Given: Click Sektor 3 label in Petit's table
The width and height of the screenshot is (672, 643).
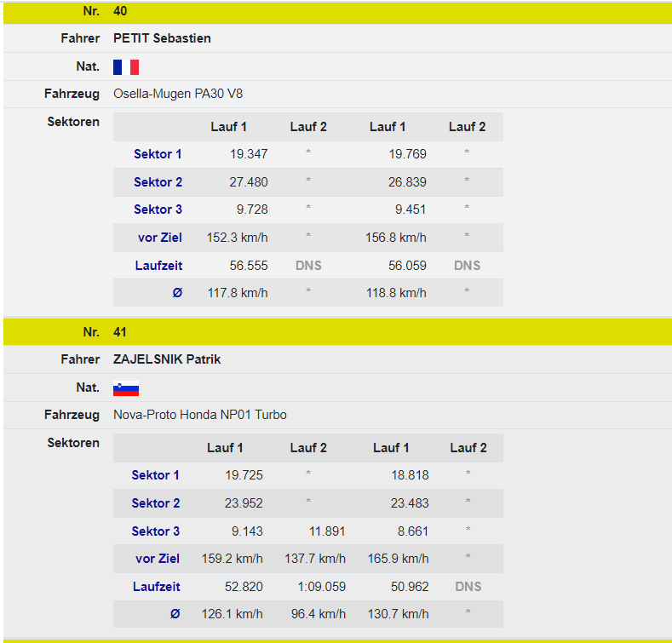Looking at the screenshot, I should (158, 210).
